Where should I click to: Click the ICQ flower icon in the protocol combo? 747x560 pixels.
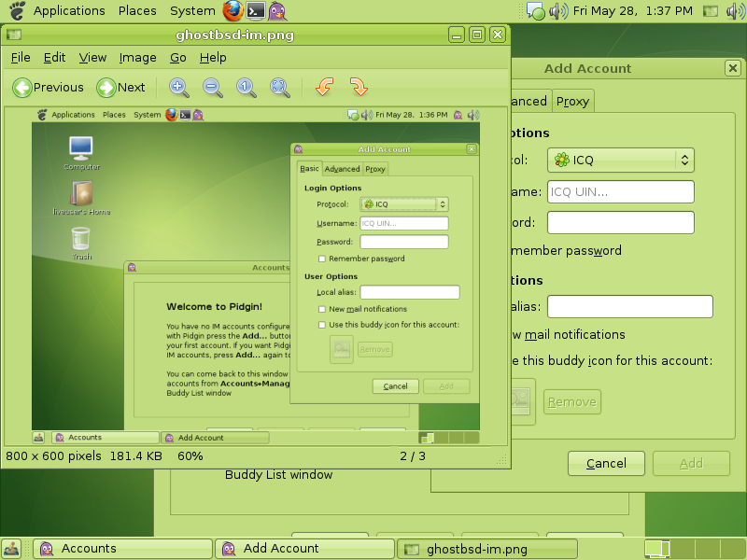[x=562, y=160]
